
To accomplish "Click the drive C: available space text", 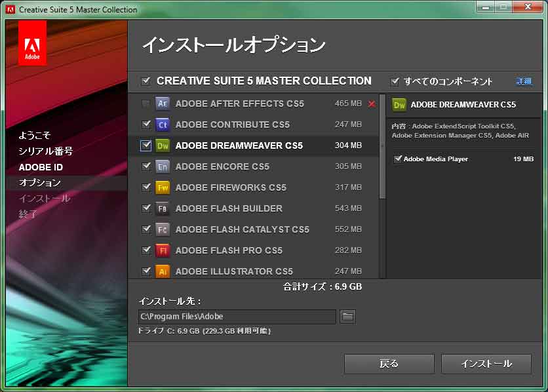I will tap(205, 331).
